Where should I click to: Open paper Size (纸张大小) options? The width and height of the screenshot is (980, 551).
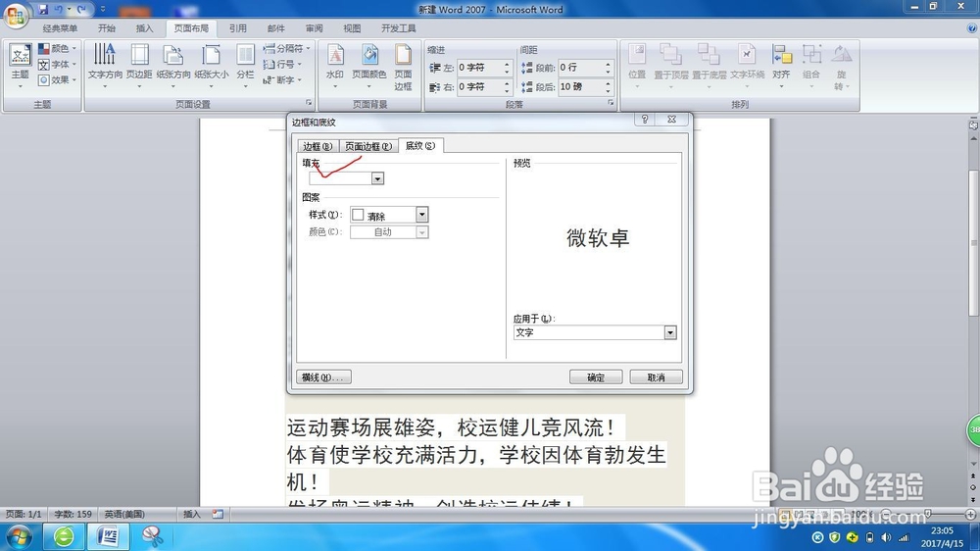(x=212, y=66)
